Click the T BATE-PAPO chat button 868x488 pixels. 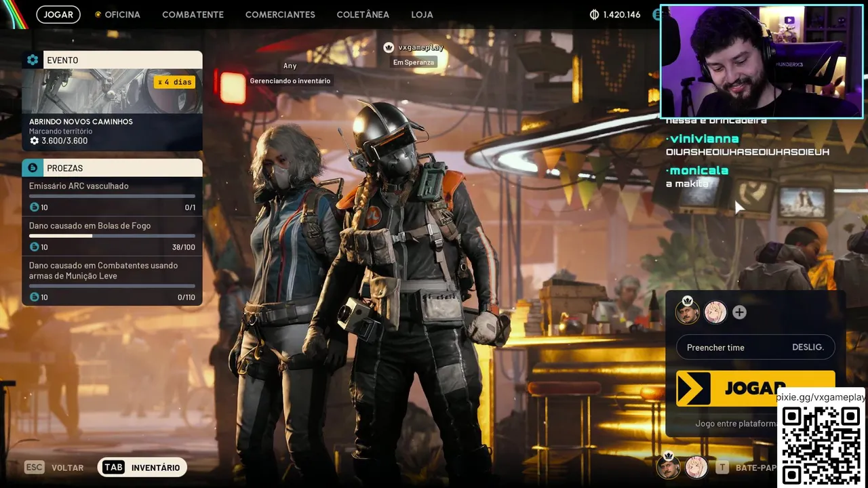tap(746, 468)
